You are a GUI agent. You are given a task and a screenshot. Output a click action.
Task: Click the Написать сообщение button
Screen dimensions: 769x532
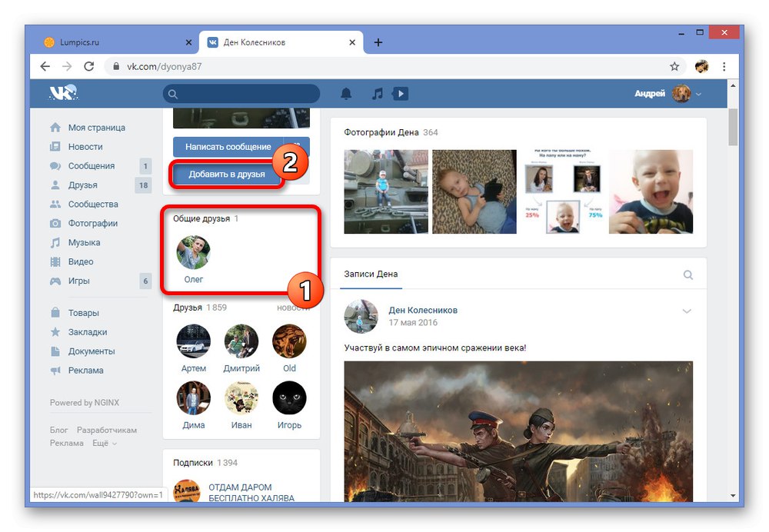coord(228,147)
